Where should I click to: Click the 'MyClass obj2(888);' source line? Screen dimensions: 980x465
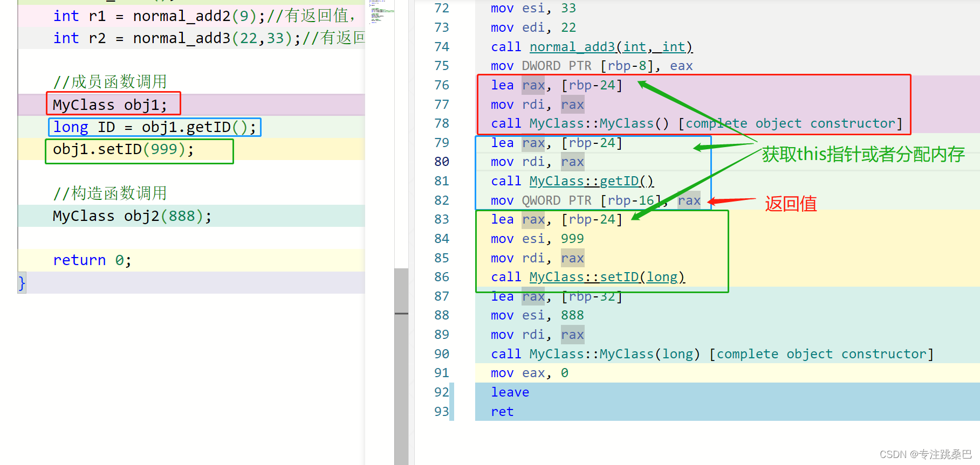click(132, 216)
